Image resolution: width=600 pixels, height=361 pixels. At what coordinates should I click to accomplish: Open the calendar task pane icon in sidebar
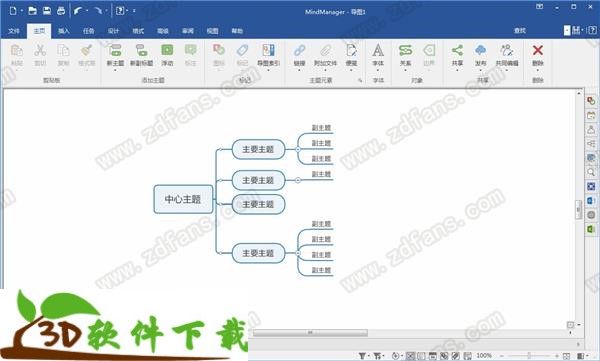[591, 115]
